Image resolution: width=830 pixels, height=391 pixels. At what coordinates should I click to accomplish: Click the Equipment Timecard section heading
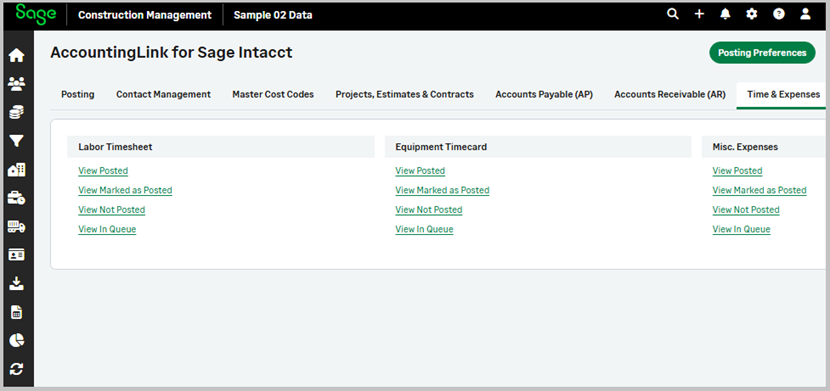(441, 147)
